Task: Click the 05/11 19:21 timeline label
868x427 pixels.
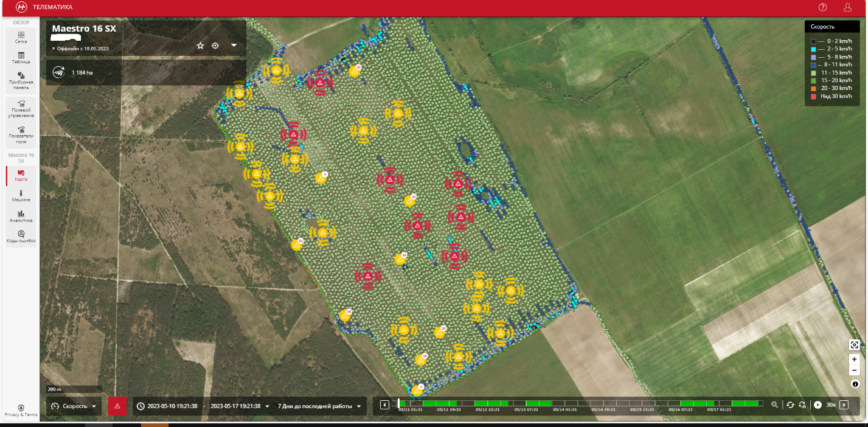Action: click(448, 409)
